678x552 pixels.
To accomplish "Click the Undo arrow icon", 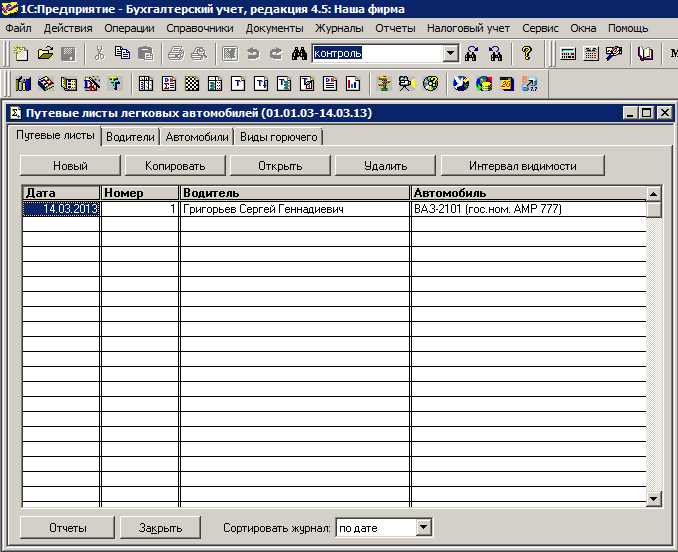I will (x=253, y=54).
